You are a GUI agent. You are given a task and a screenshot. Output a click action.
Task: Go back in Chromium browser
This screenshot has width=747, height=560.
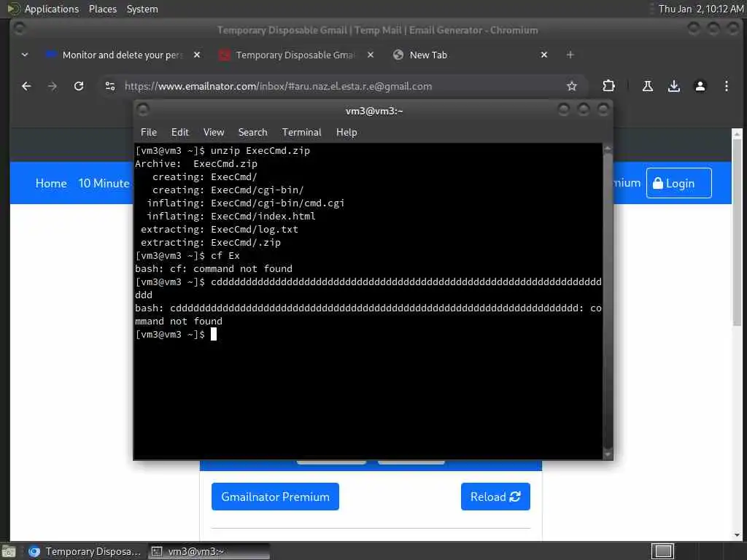pyautogui.click(x=26, y=86)
